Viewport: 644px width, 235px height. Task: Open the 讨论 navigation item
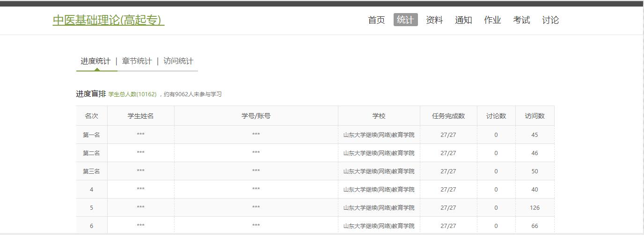click(x=550, y=20)
